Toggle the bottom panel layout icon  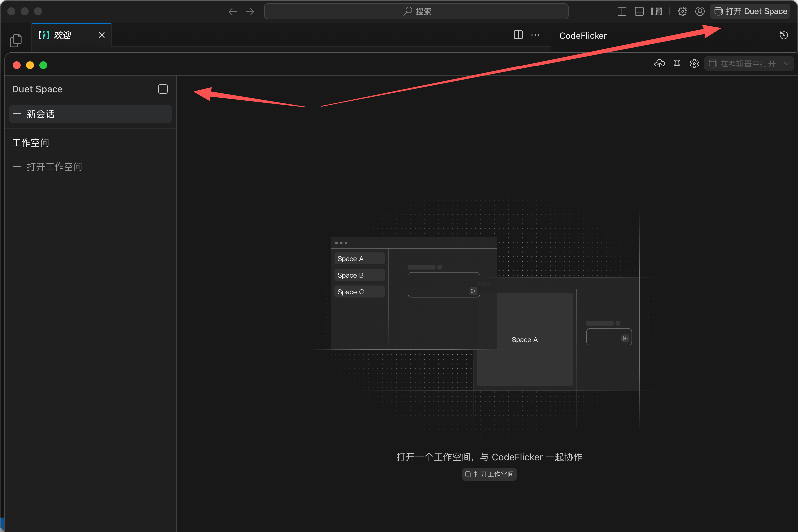point(639,12)
